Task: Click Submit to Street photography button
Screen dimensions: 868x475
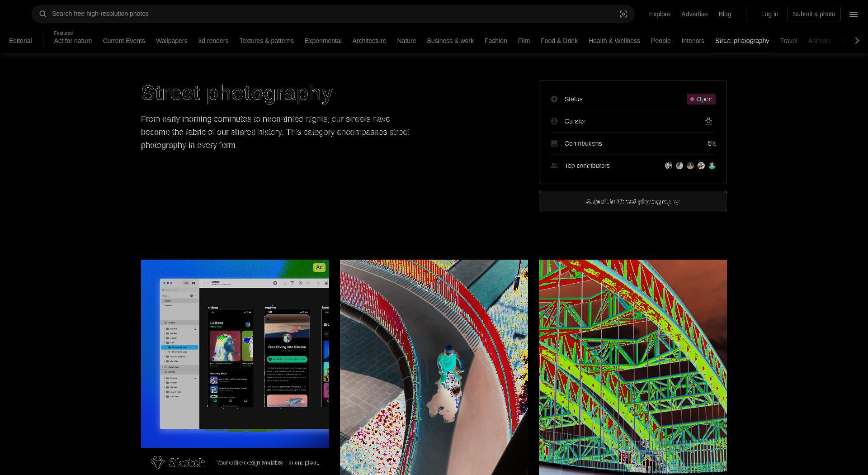Action: pyautogui.click(x=633, y=201)
